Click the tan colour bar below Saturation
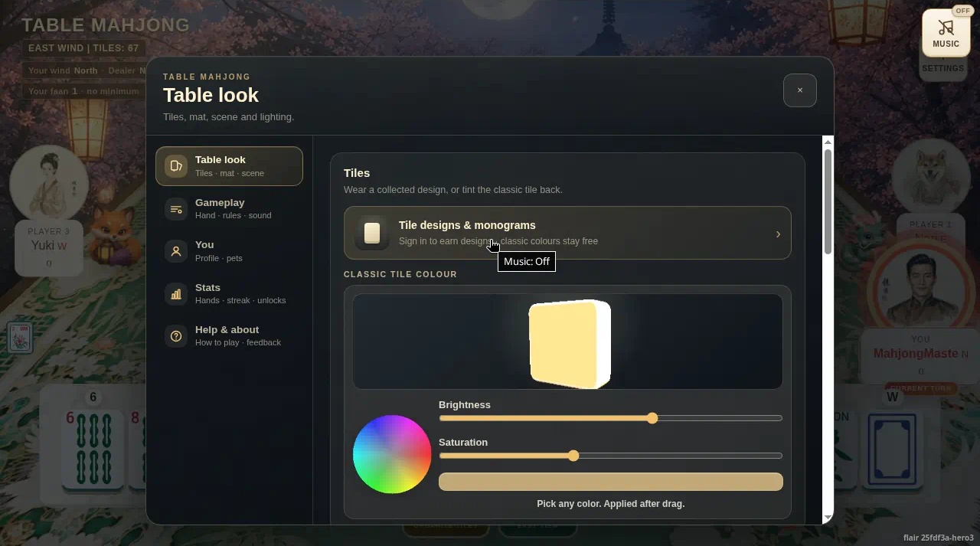 [611, 482]
